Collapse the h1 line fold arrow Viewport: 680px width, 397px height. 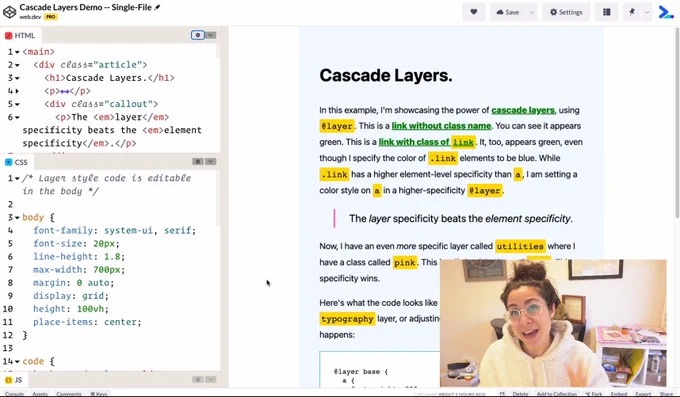point(17,78)
